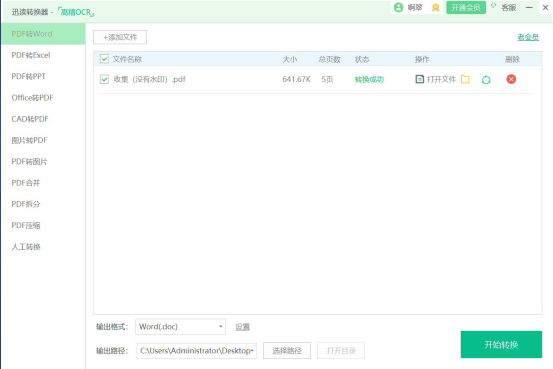Select Office转PDF in sidebar
553x369 pixels.
pos(43,98)
